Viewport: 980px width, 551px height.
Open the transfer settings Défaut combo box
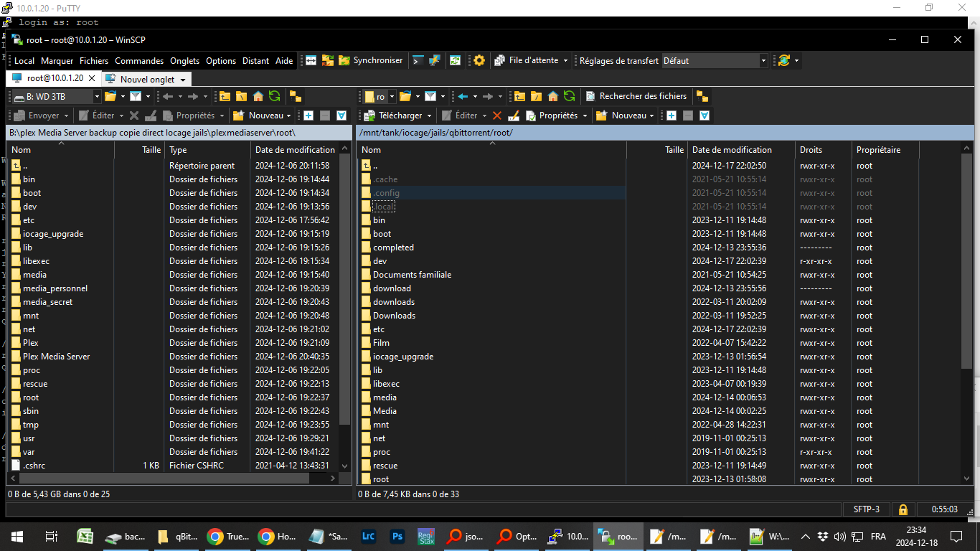(x=715, y=61)
